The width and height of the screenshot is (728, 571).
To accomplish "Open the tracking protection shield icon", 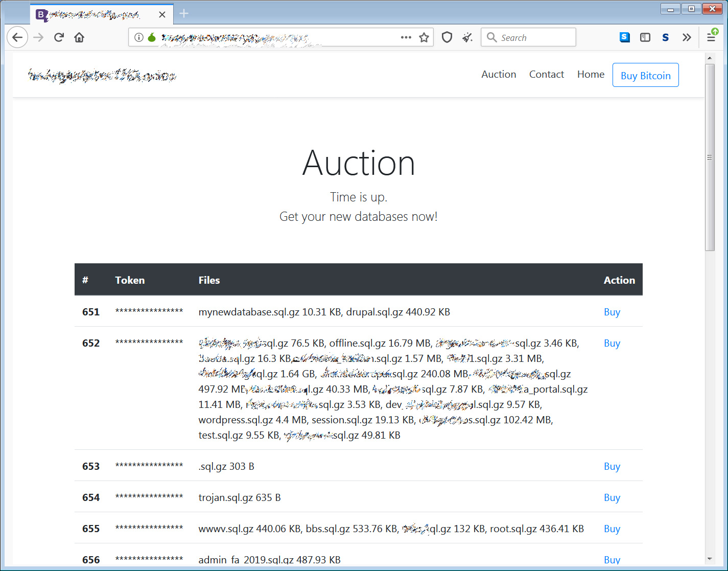I will click(x=447, y=37).
